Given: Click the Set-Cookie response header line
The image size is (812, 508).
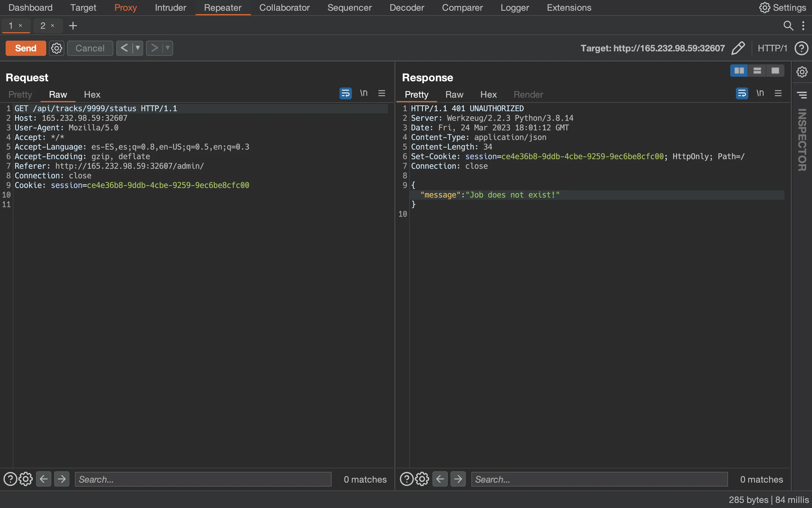Looking at the screenshot, I should click(x=578, y=157).
